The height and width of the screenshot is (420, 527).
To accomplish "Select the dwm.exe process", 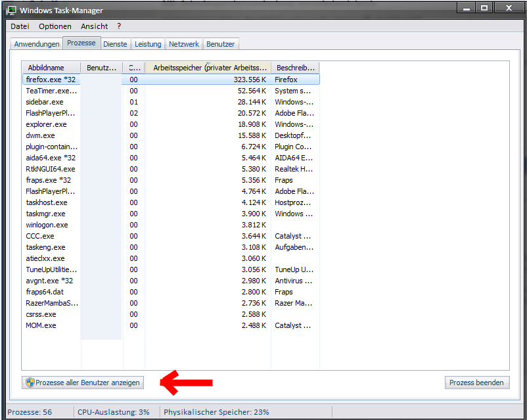I will click(171, 135).
